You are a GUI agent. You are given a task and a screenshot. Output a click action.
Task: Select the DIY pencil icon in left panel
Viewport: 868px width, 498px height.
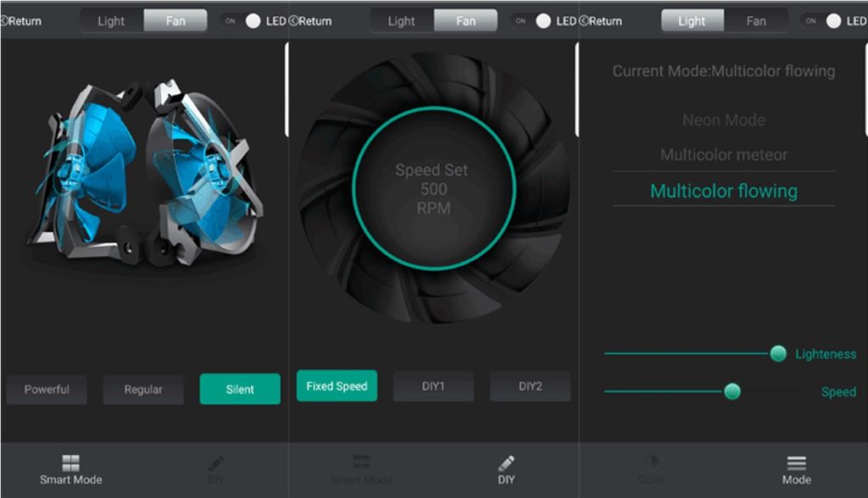216,469
